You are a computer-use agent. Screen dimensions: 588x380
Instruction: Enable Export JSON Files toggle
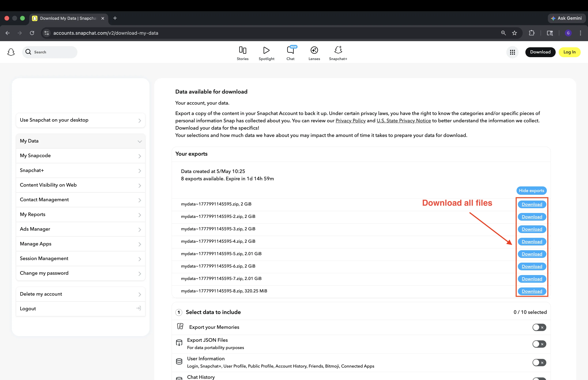click(539, 344)
